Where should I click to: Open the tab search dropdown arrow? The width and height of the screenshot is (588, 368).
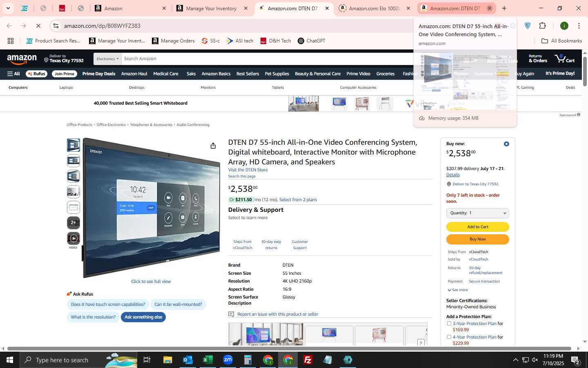click(8, 8)
